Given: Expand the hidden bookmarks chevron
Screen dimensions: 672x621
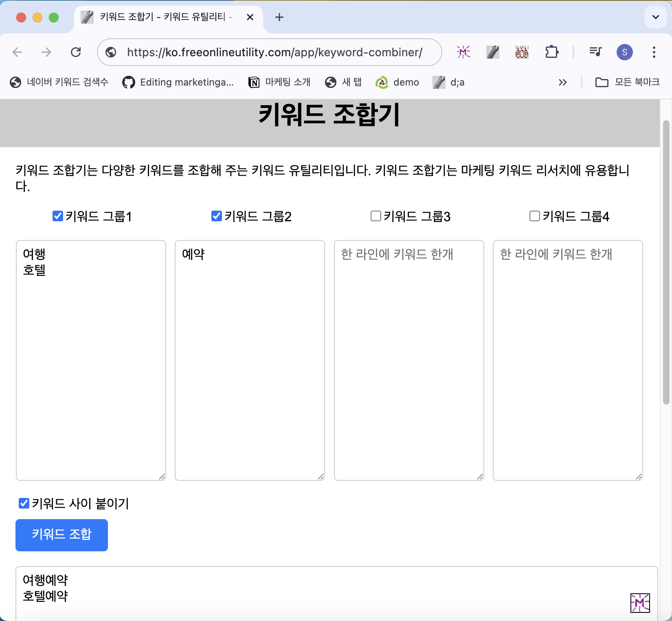Looking at the screenshot, I should [562, 82].
